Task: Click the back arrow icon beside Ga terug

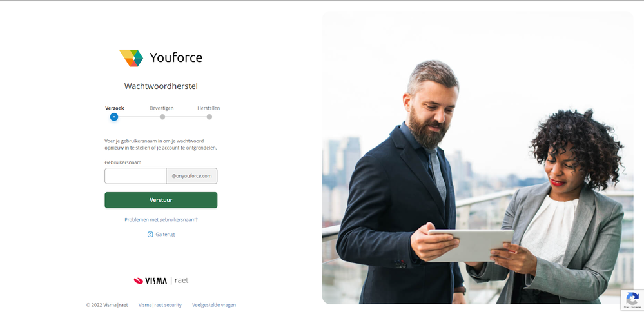Action: coord(150,234)
